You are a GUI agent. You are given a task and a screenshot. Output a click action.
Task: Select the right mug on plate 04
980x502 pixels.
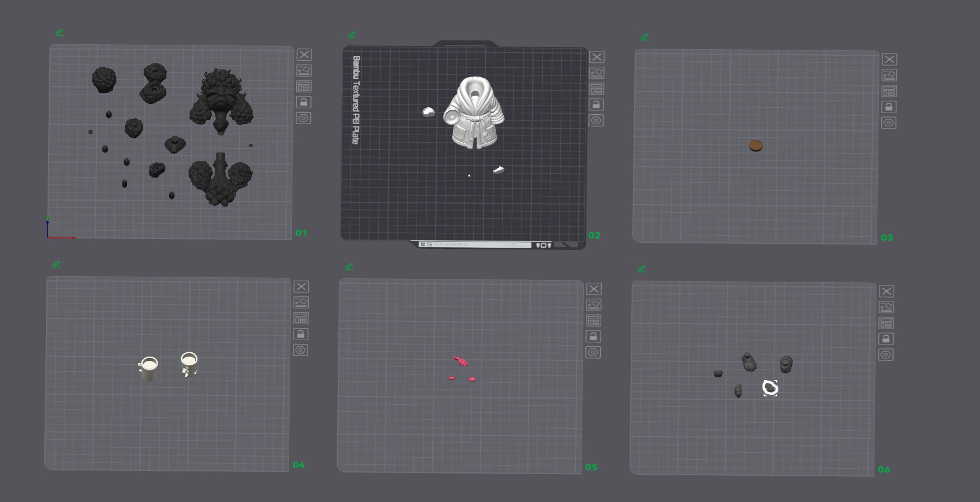coord(189,365)
